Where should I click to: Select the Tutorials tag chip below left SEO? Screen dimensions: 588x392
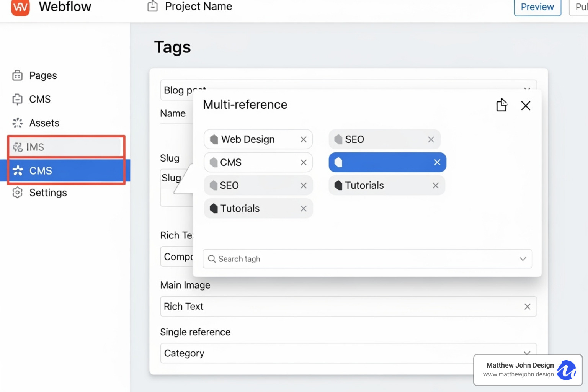pos(258,209)
